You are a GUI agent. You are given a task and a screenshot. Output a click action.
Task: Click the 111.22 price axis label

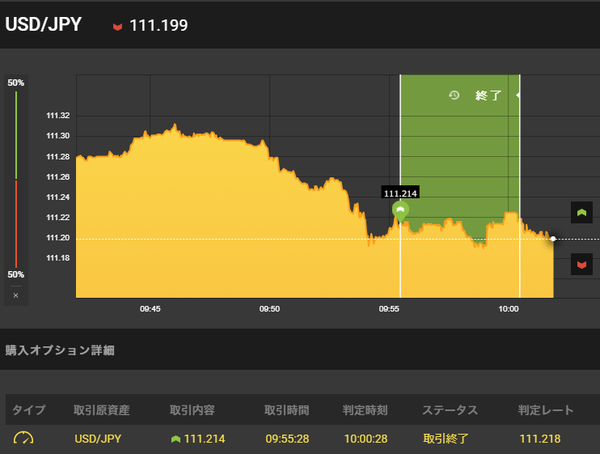58,217
